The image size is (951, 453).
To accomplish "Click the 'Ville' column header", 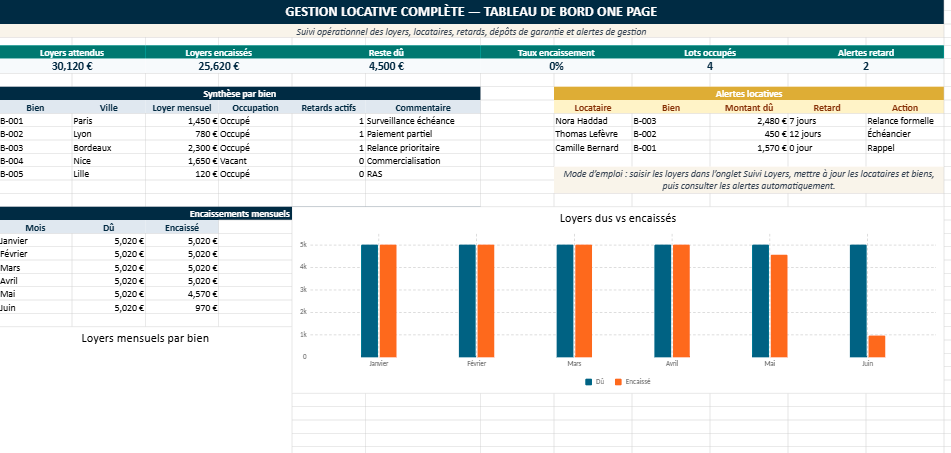I will click(x=109, y=108).
